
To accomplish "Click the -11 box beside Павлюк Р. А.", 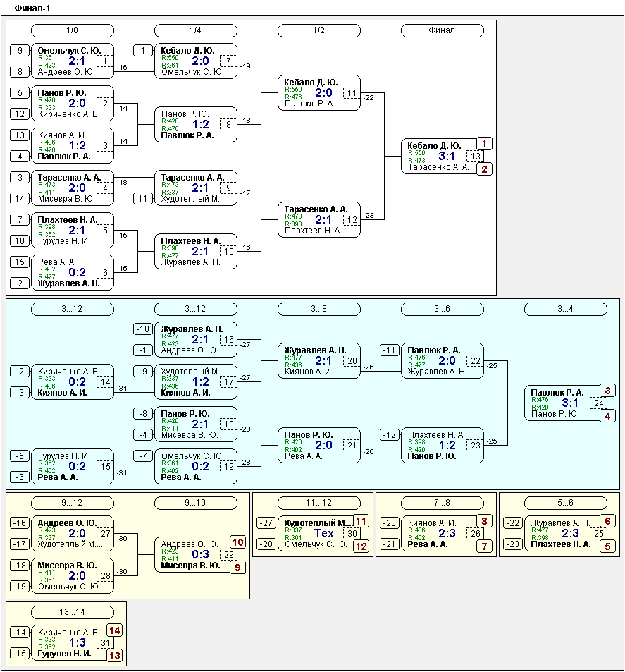I will (390, 350).
